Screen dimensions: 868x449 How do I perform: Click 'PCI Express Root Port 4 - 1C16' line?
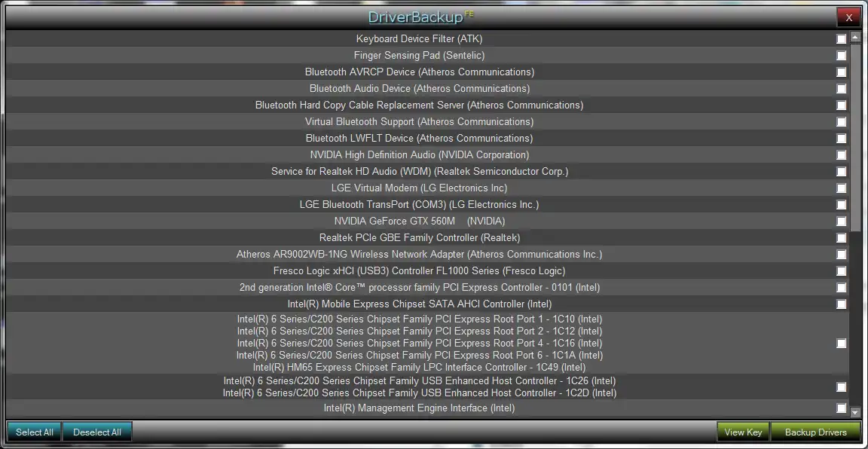click(x=420, y=344)
